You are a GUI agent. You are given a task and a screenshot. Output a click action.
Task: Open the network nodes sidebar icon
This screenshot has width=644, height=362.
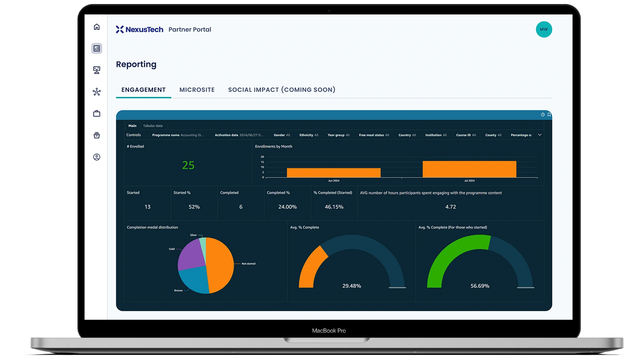[x=97, y=92]
